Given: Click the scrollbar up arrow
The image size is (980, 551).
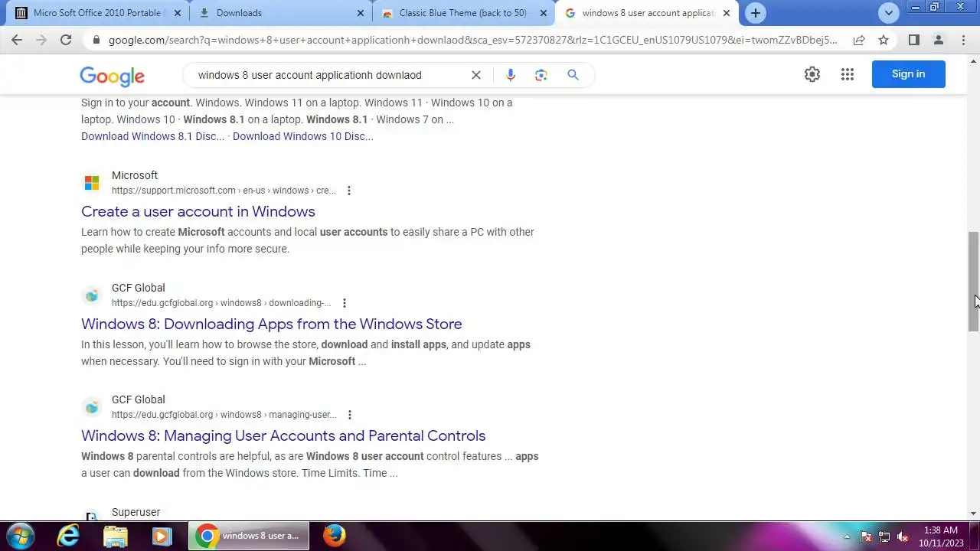Looking at the screenshot, I should 973,60.
